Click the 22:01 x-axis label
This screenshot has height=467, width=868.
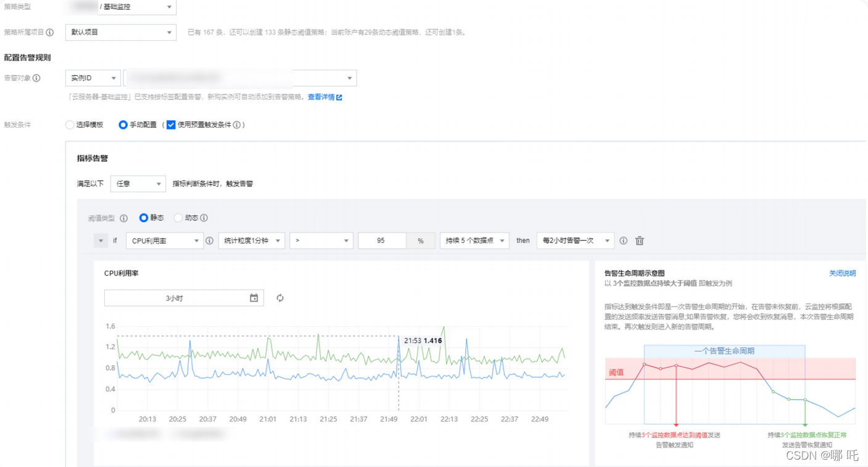419,419
